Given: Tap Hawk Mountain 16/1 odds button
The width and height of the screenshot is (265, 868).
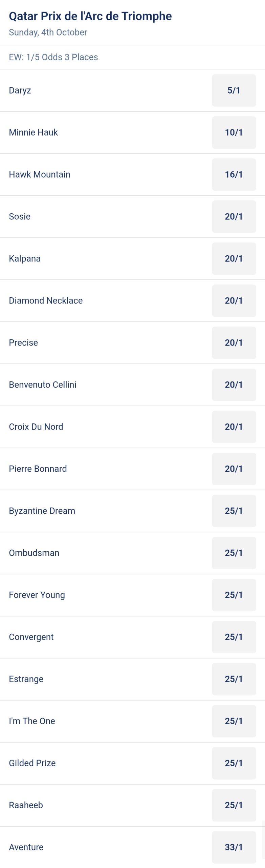Looking at the screenshot, I should tap(234, 175).
